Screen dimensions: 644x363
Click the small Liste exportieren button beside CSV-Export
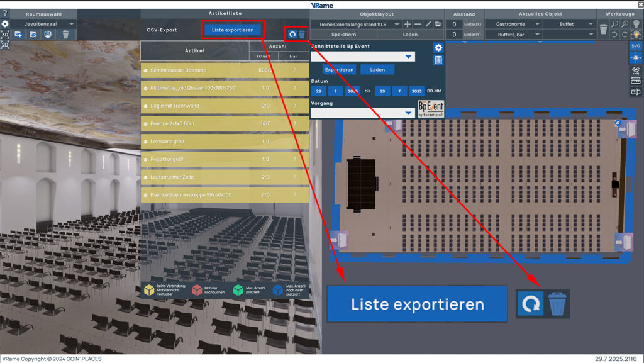pyautogui.click(x=233, y=30)
